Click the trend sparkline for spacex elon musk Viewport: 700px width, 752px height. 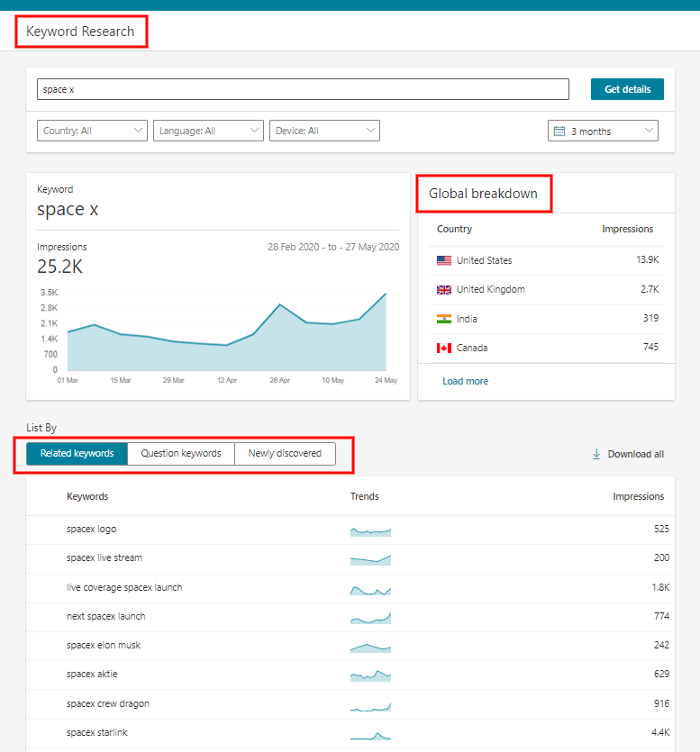(370, 648)
